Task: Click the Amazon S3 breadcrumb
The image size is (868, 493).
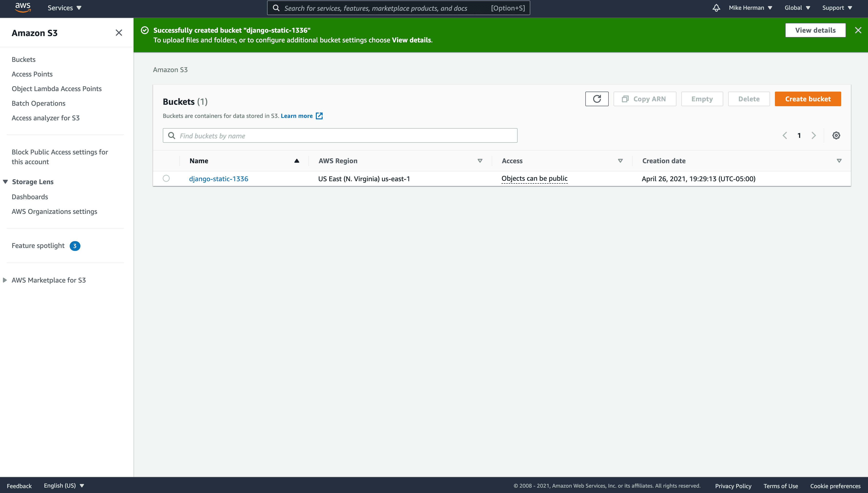Action: pos(170,70)
